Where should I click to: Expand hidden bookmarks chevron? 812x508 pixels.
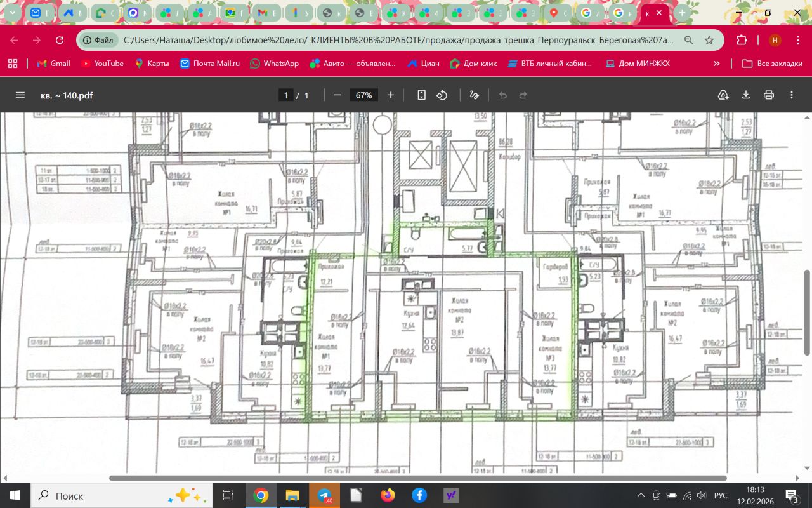pyautogui.click(x=717, y=63)
